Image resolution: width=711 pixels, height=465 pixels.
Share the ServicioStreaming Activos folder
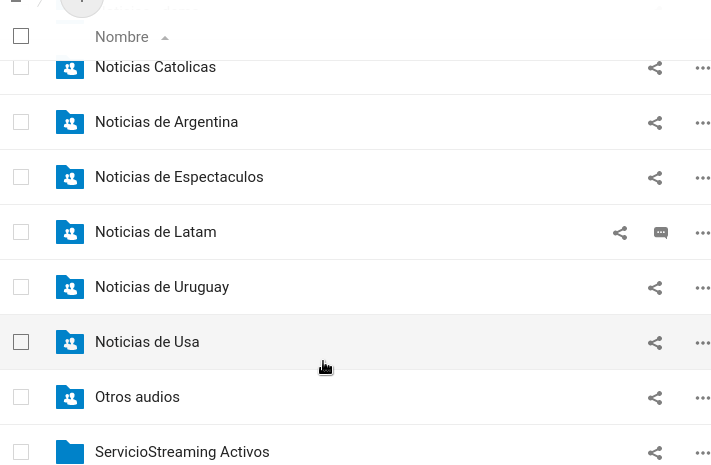(x=655, y=453)
